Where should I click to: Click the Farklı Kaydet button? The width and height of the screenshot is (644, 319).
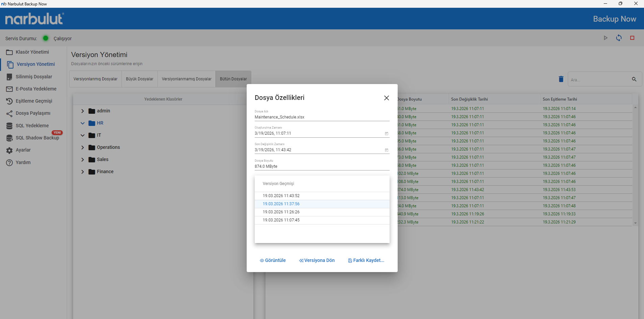point(366,260)
